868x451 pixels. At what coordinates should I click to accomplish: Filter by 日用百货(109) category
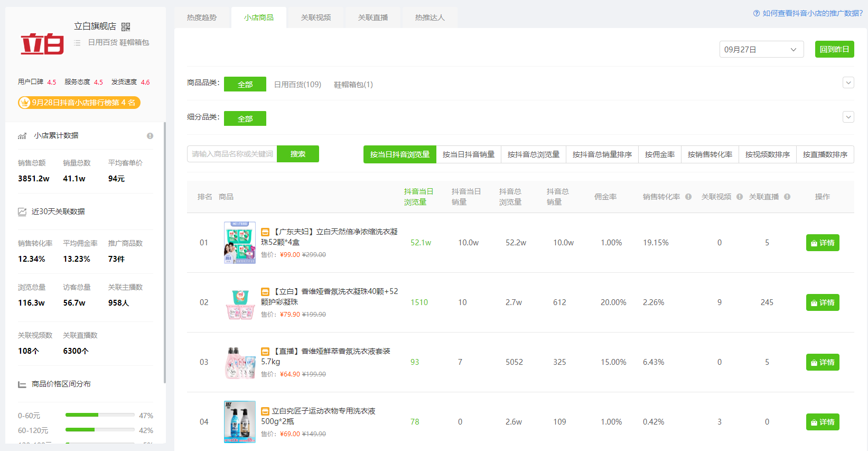297,85
